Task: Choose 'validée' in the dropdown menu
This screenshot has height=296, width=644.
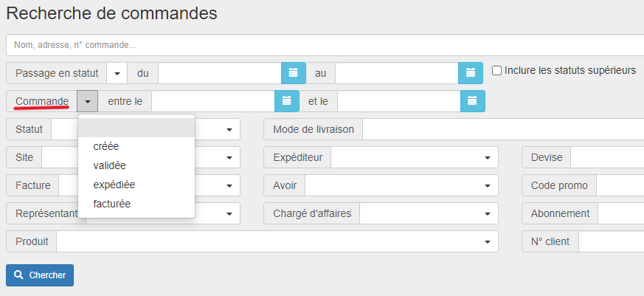Action: 110,165
